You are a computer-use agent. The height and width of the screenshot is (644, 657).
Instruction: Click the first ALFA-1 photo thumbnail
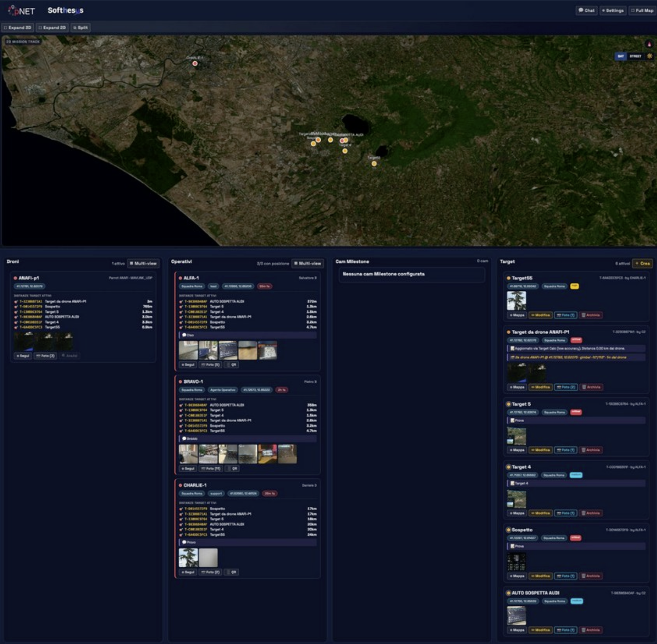point(188,350)
